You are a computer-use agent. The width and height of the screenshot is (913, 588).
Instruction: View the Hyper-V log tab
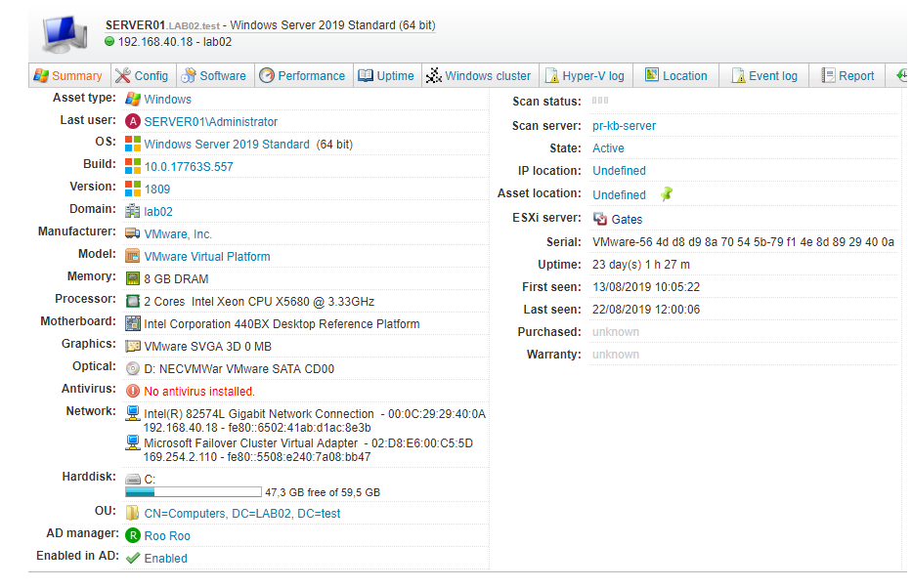586,75
